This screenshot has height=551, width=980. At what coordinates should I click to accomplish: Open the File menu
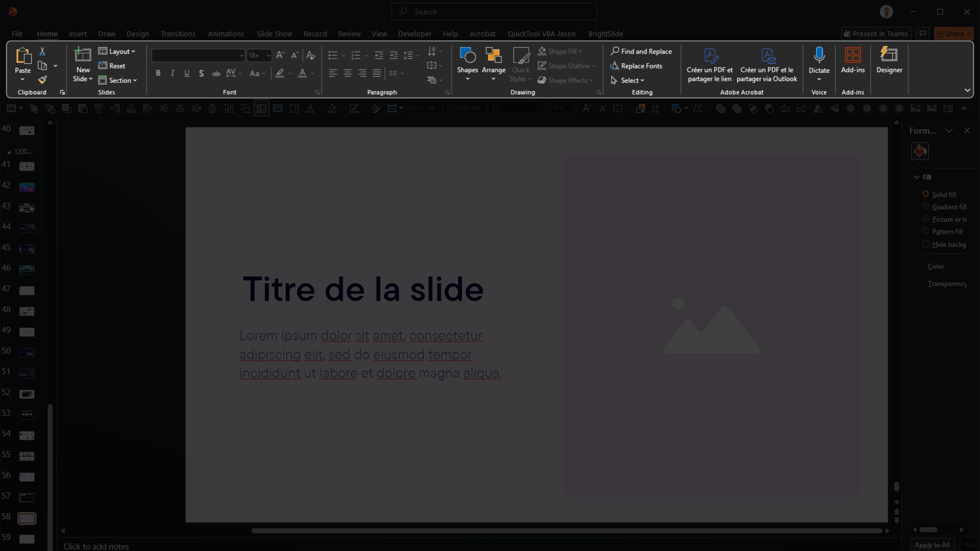coord(17,34)
